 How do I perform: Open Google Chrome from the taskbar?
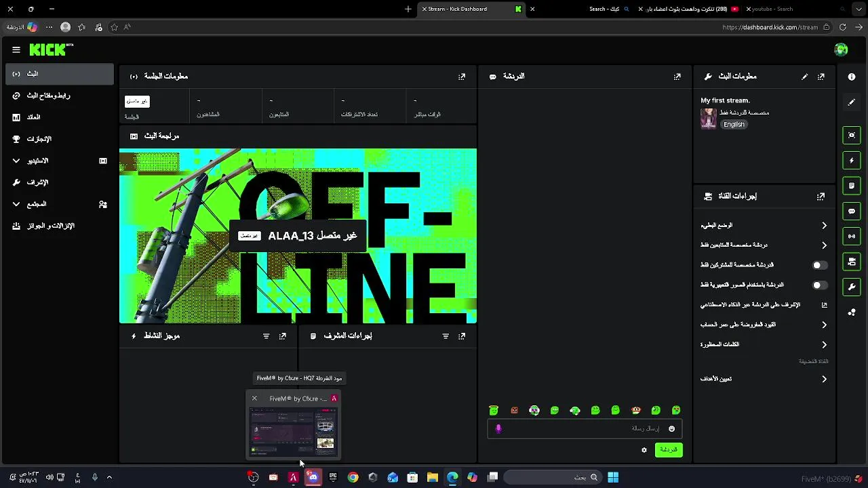click(353, 477)
